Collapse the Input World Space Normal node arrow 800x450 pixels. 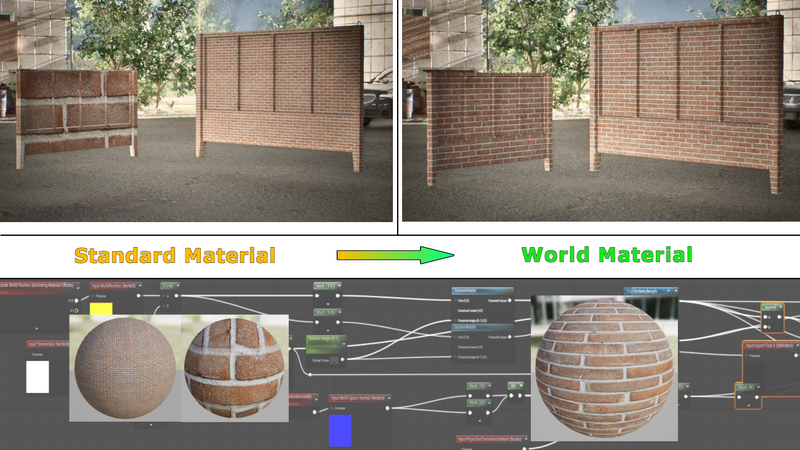coord(389,398)
